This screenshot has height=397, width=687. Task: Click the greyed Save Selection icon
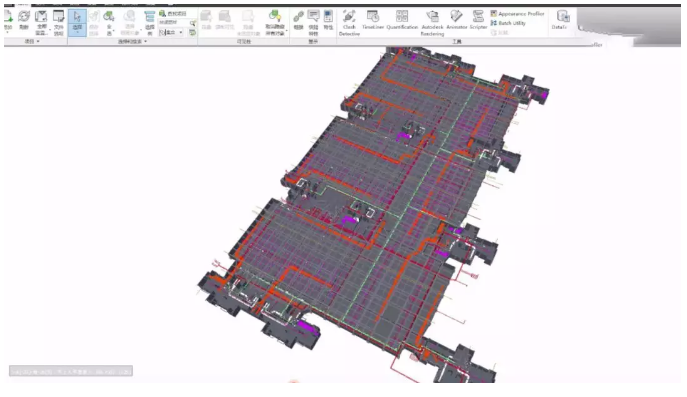coord(94,17)
